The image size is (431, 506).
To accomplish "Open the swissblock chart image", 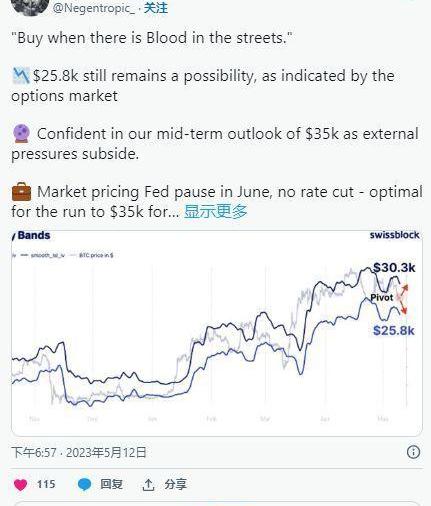I will pos(217,333).
